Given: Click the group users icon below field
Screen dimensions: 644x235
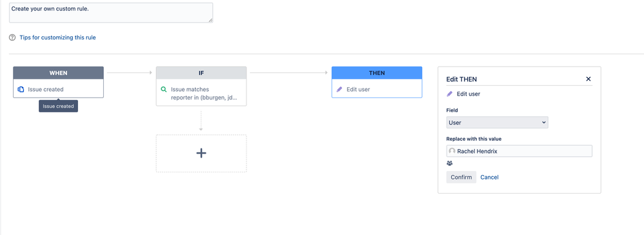Looking at the screenshot, I should pyautogui.click(x=449, y=163).
